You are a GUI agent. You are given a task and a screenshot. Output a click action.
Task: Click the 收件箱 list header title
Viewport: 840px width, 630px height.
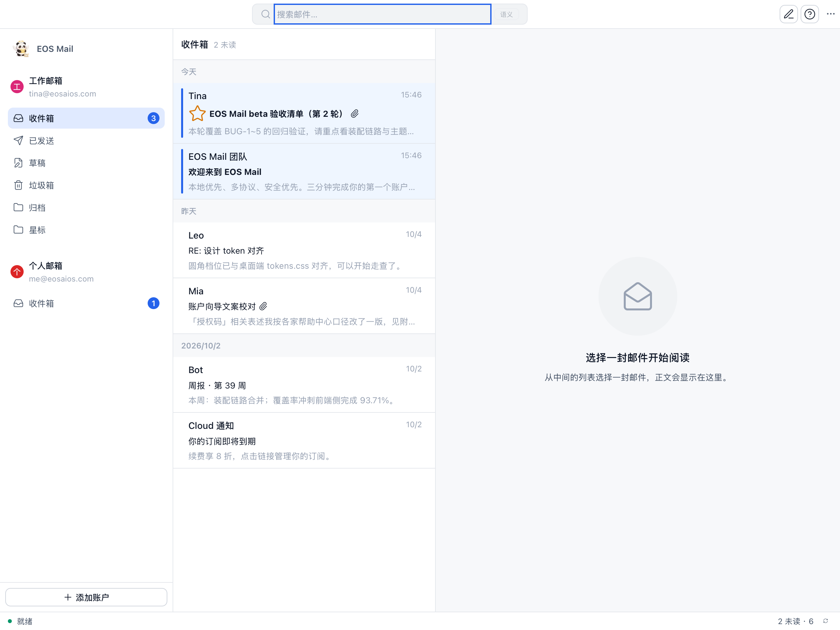[x=195, y=44]
